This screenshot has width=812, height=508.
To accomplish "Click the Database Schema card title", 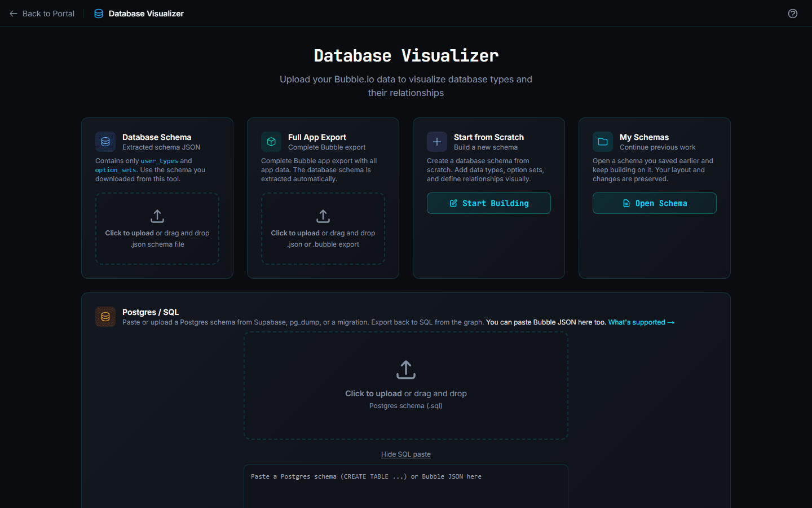I will (157, 137).
